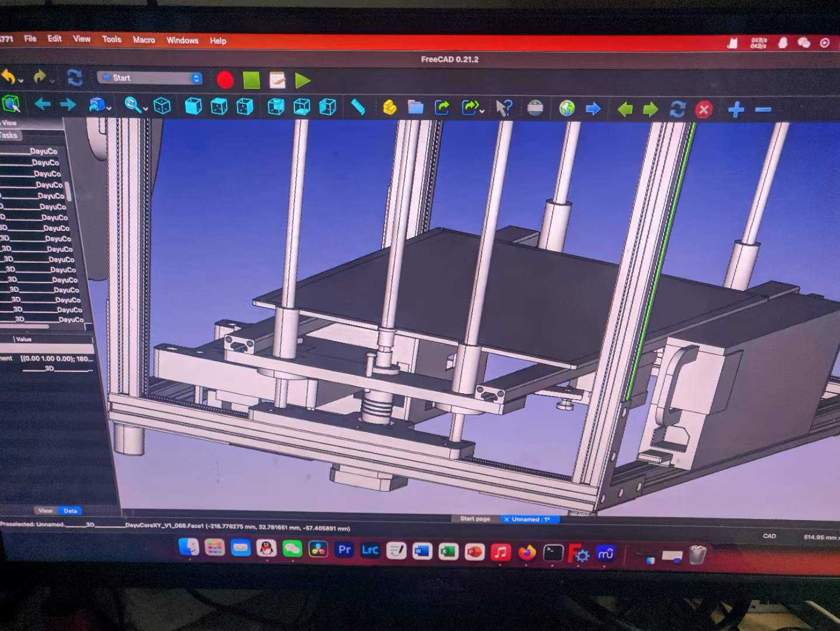This screenshot has width=840, height=631.
Task: Open the Tools menu
Action: (112, 39)
